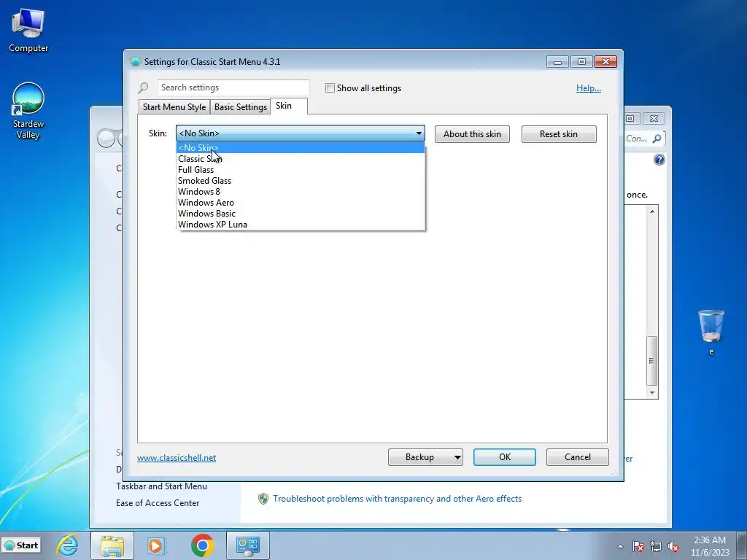Click the Show desktop strip beside the clock
Image resolution: width=747 pixels, height=560 pixels.
coord(742,545)
